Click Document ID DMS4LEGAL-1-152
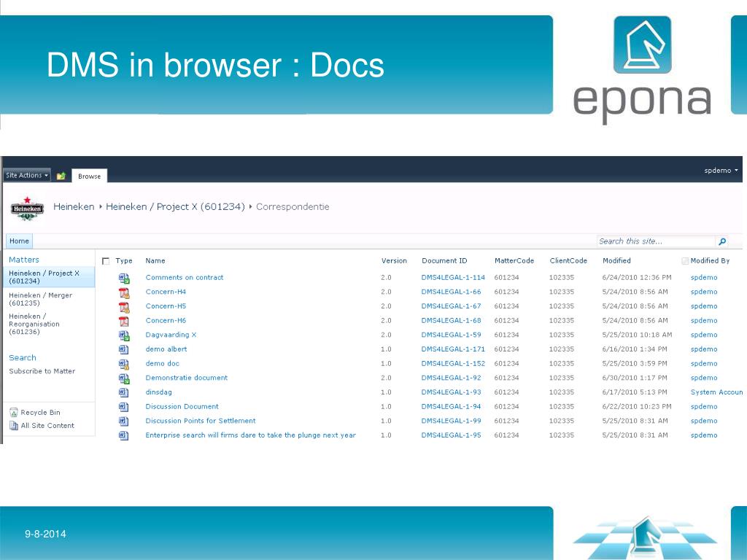This screenshot has width=747, height=560. click(x=453, y=363)
